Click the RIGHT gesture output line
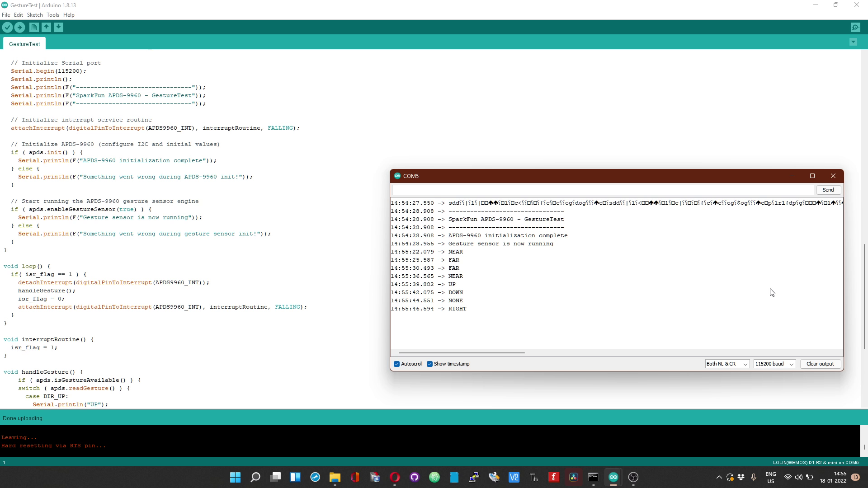Image resolution: width=868 pixels, height=488 pixels. 429,309
